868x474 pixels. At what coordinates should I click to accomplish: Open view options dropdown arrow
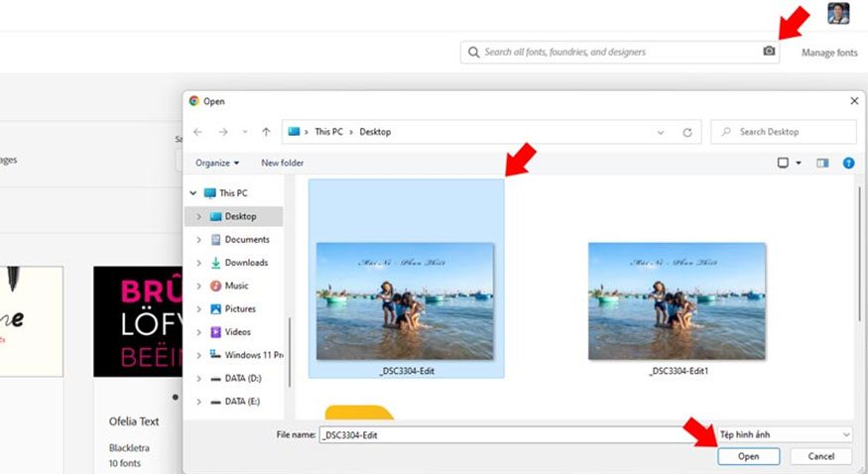tap(799, 163)
